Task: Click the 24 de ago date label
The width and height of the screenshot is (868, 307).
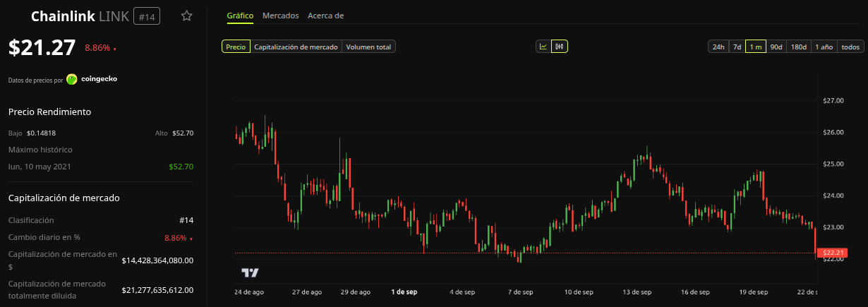Action: [x=249, y=291]
